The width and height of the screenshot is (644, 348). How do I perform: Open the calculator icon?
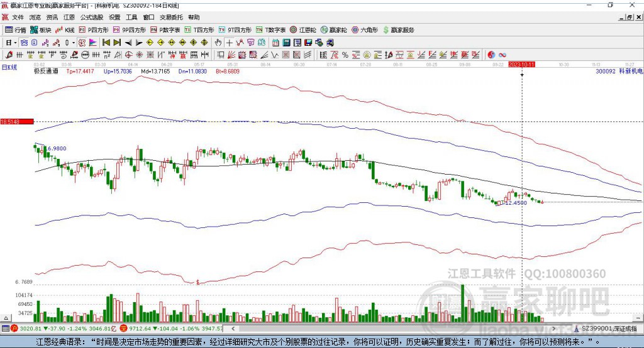point(286,43)
